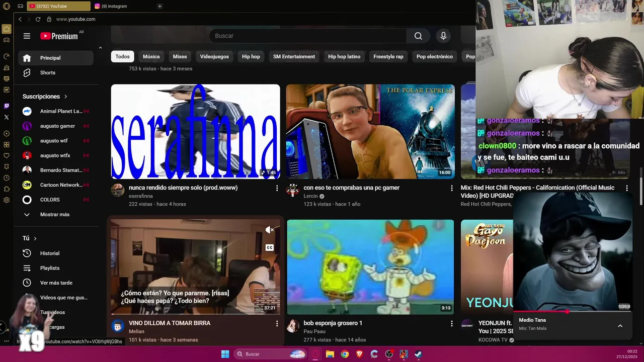Click the YouTube Buscar search field
This screenshot has width=644, height=362.
pyautogui.click(x=308, y=36)
